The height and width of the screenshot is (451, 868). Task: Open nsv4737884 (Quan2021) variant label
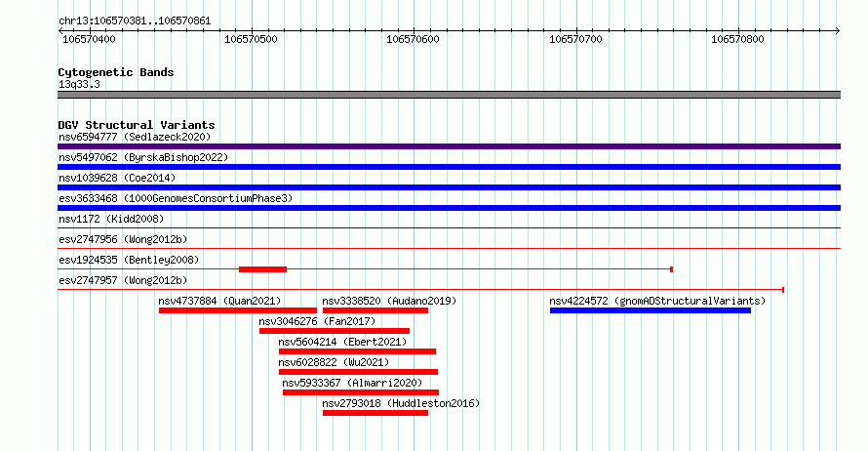[219, 301]
